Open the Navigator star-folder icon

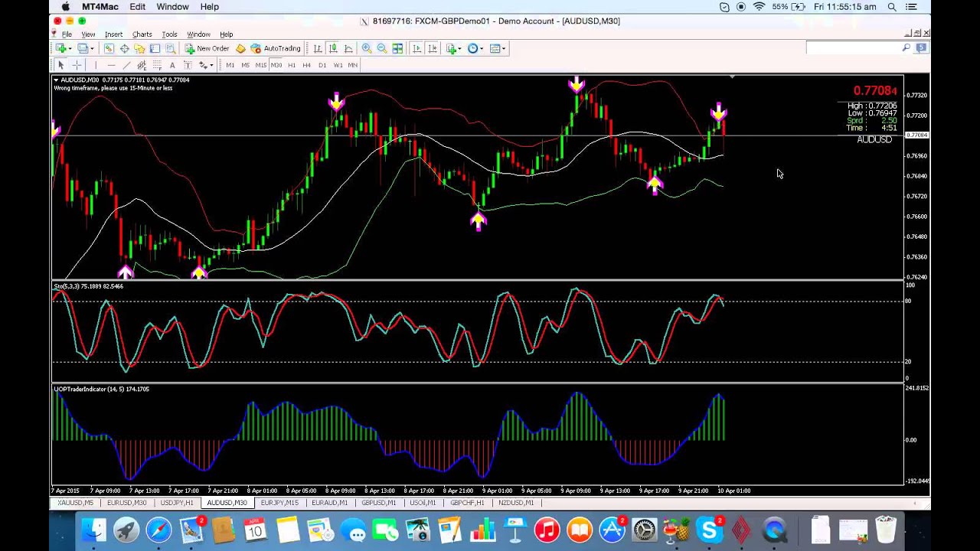coord(139,48)
